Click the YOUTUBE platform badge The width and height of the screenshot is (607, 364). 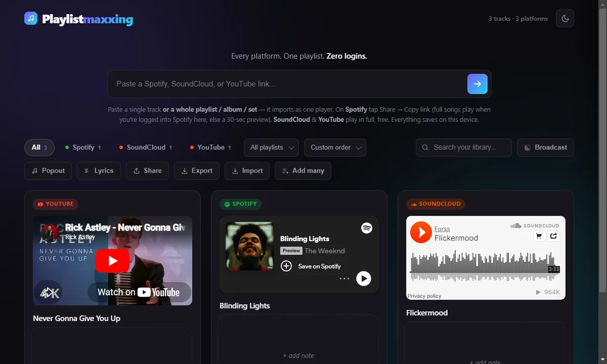pyautogui.click(x=56, y=204)
